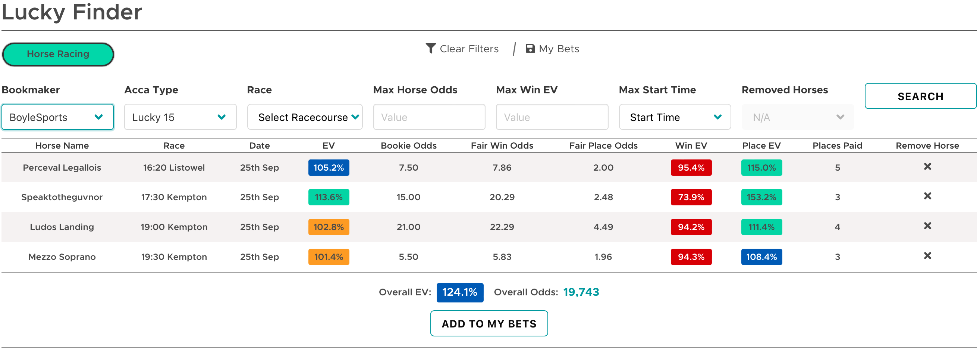Remove Speaktotheguvnor using its X icon
Screen dimensions: 980x348
tap(927, 196)
